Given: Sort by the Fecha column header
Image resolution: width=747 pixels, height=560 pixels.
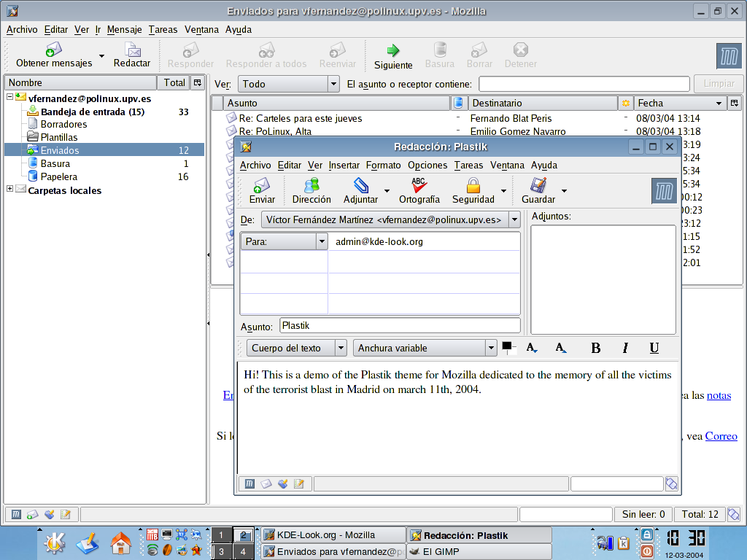Looking at the screenshot, I should (x=680, y=103).
